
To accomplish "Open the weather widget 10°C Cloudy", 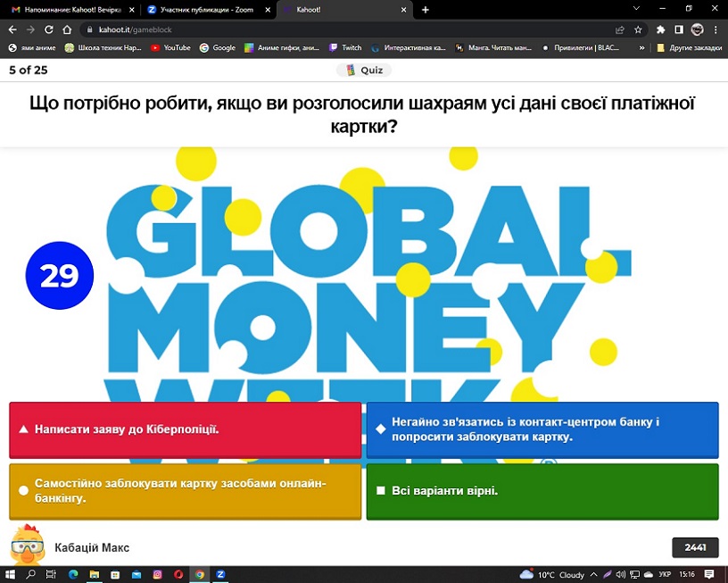I will coord(551,575).
